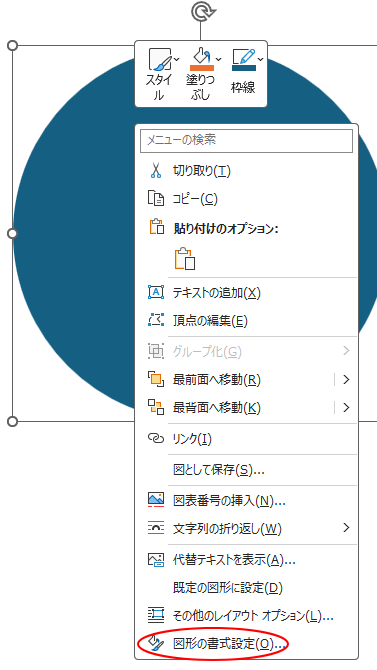Select 図として保存(S)... entry

click(x=218, y=470)
